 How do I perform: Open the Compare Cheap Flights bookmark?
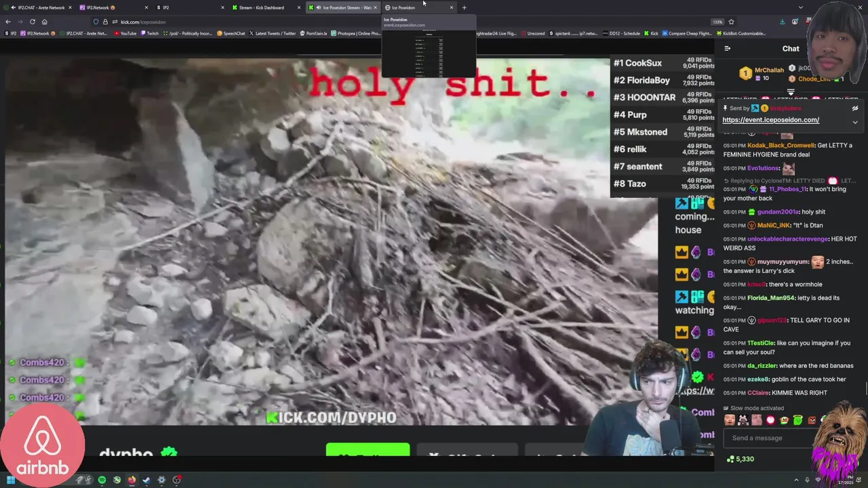pyautogui.click(x=688, y=33)
